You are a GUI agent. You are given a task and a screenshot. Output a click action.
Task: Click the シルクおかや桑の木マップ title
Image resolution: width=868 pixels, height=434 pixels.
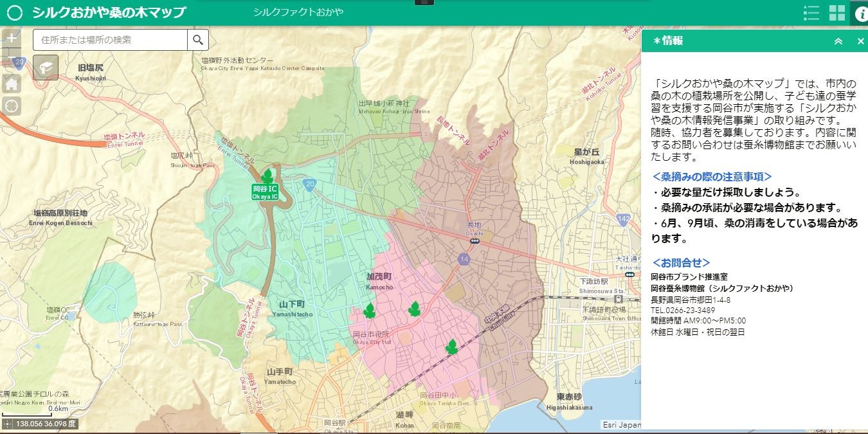coord(109,13)
